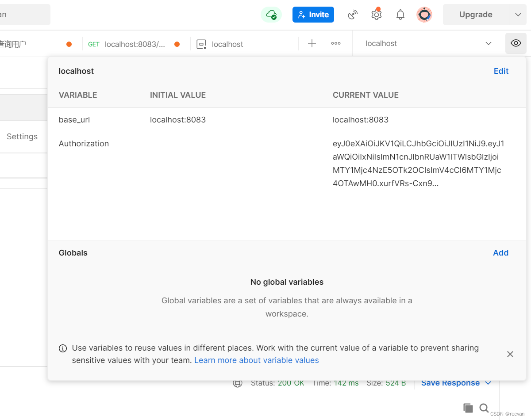Click the base_url initial value localhost:8083
Viewport: 531px width, 420px height.
[178, 120]
